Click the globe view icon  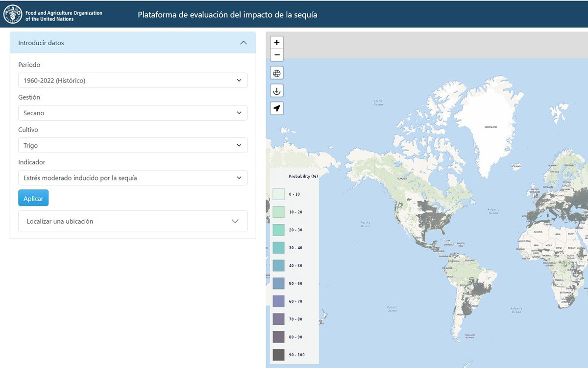tap(277, 74)
